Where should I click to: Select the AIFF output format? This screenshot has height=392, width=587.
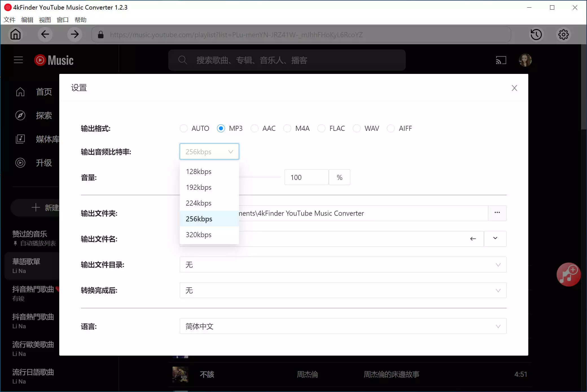pyautogui.click(x=399, y=129)
